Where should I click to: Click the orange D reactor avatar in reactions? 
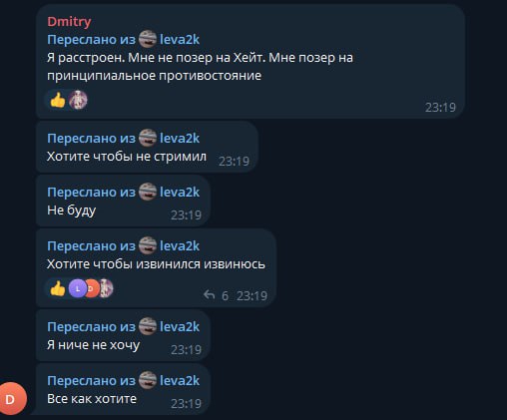point(92,288)
